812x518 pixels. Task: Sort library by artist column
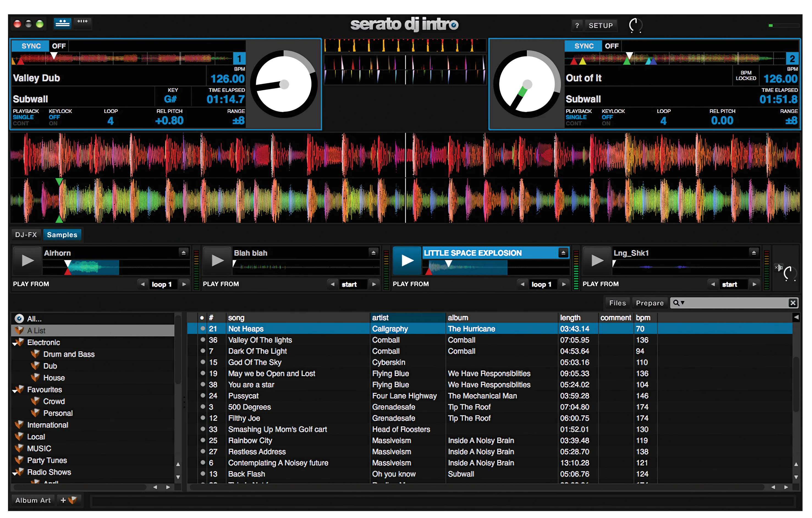click(407, 317)
